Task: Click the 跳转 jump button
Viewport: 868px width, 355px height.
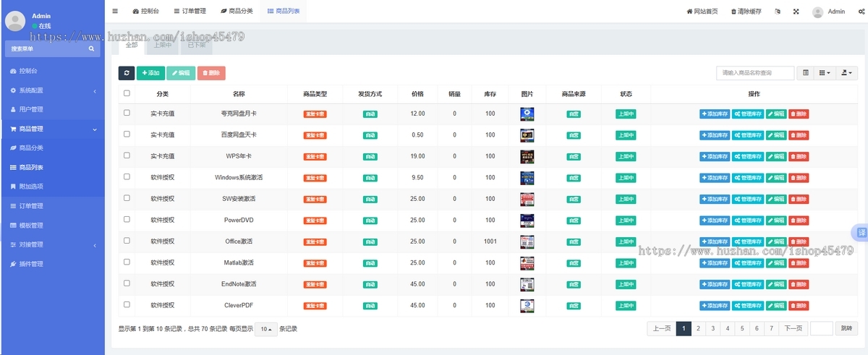Action: 847,329
